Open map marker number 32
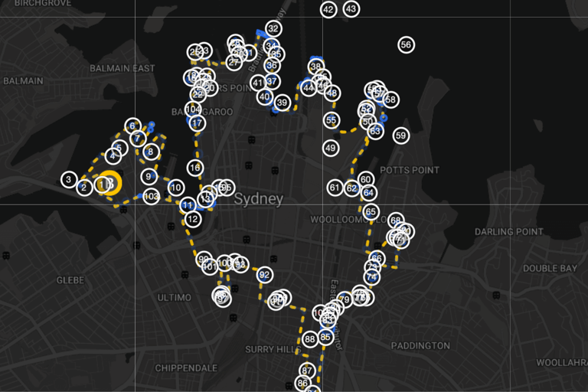Viewport: 588px width, 392px height. pyautogui.click(x=273, y=28)
